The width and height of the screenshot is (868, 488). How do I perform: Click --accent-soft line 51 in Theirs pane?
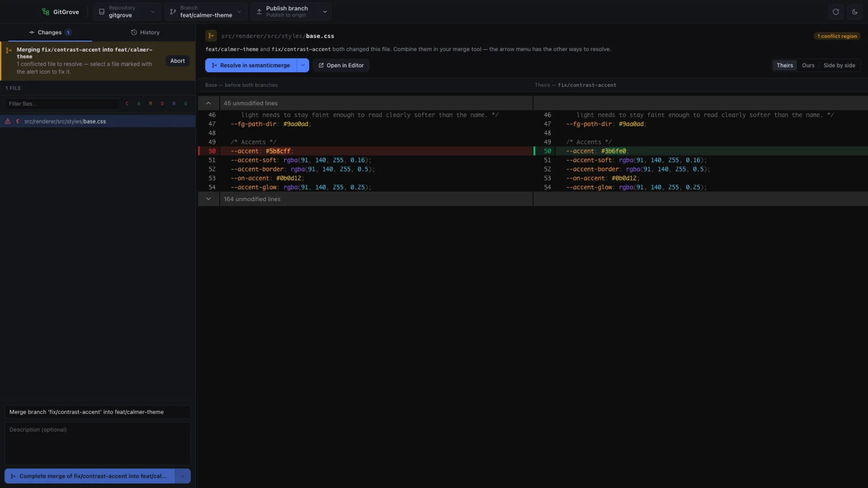[636, 160]
